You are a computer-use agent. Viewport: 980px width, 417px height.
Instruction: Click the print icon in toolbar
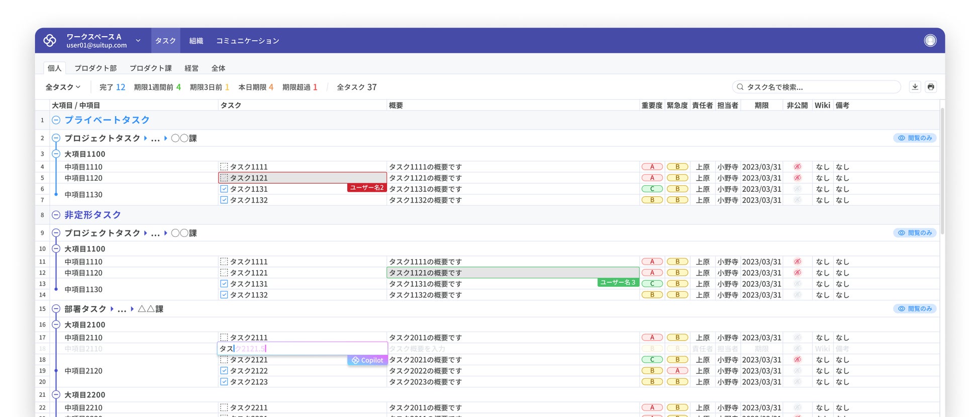(931, 87)
